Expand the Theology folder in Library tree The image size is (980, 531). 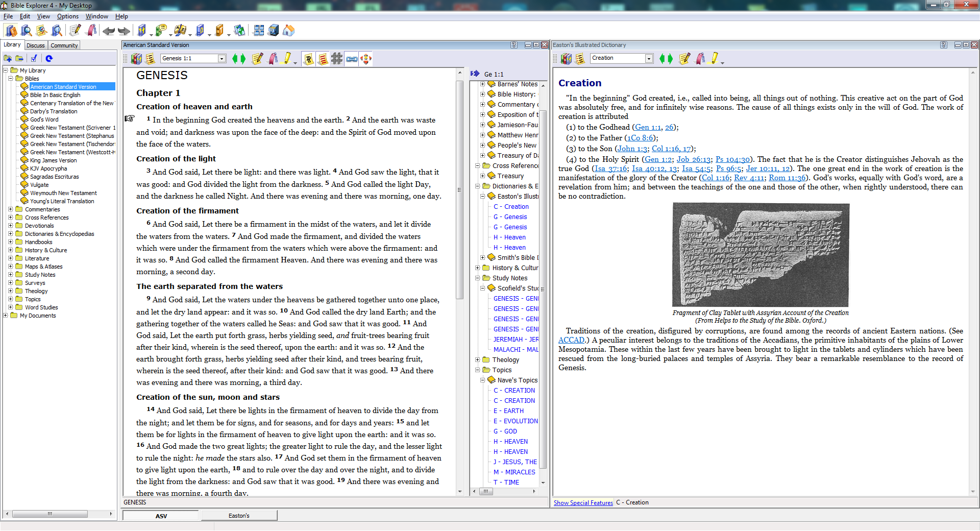pos(10,291)
